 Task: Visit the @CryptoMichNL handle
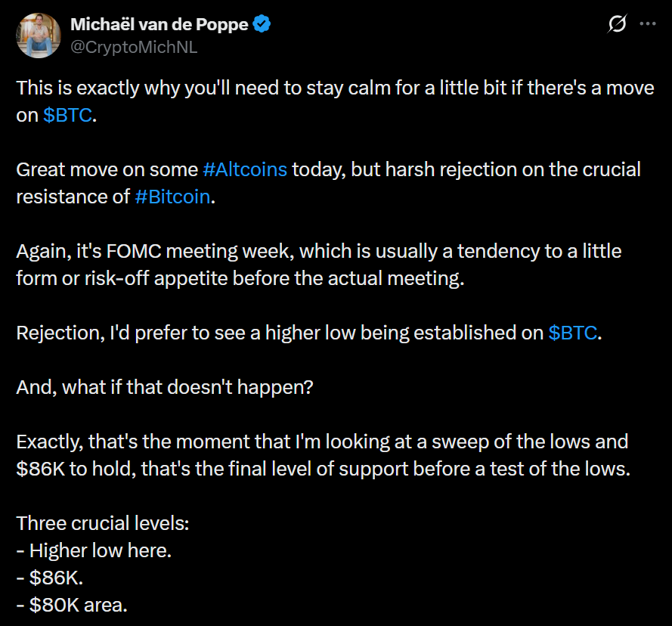[133, 47]
